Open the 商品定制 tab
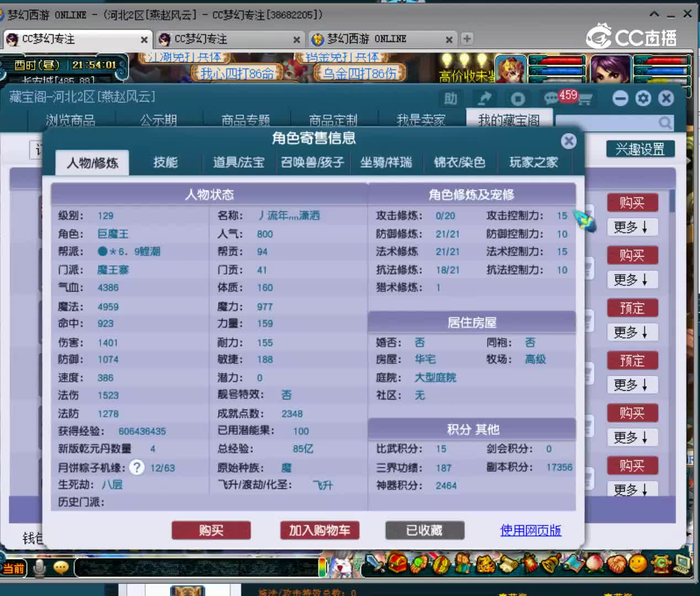Screen dimensions: 700x596 (x=333, y=120)
